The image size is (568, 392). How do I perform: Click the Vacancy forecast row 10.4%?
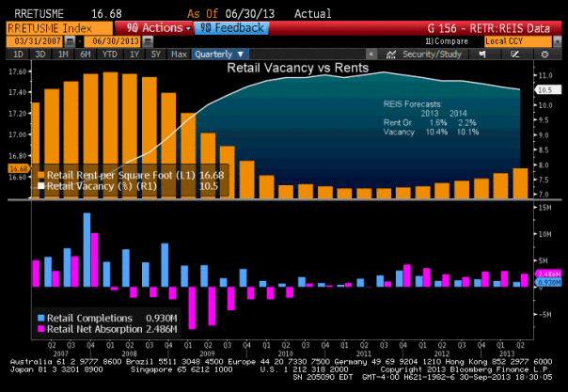coord(431,133)
